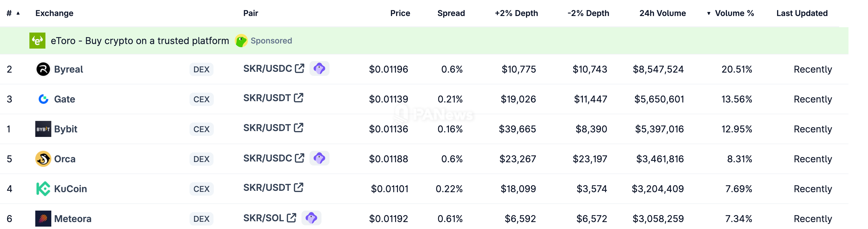Sort by rank using # column arrow

[x=18, y=13]
